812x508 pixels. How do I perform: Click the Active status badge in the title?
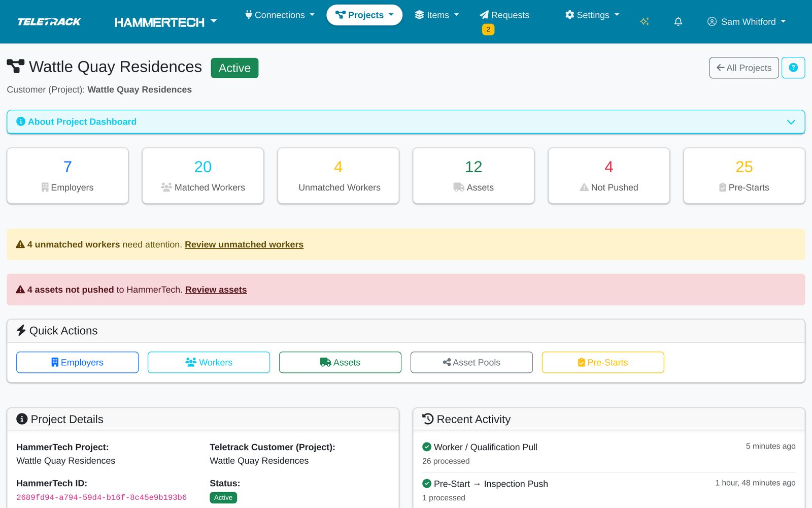pos(234,68)
